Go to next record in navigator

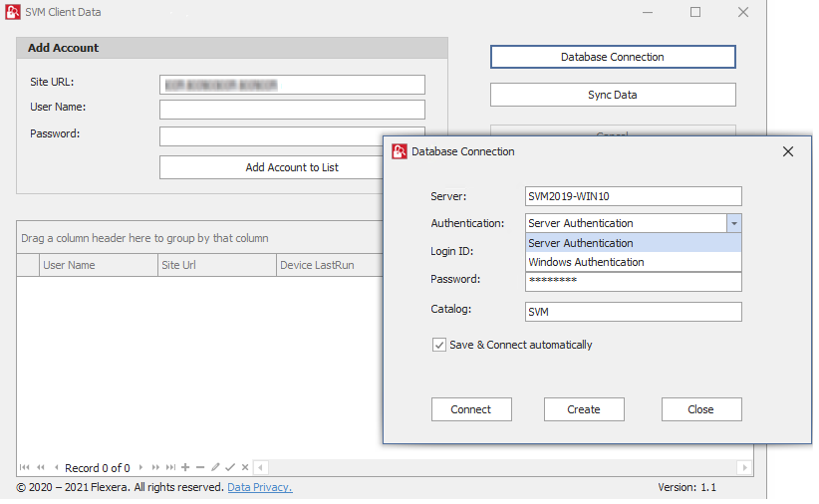pos(140,467)
